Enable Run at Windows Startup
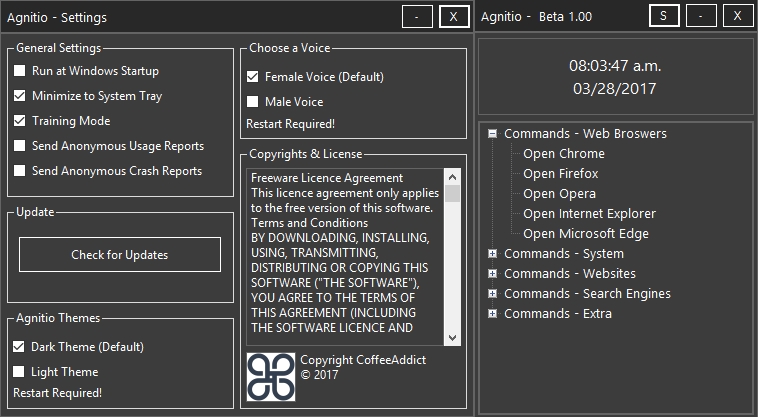 (x=19, y=71)
